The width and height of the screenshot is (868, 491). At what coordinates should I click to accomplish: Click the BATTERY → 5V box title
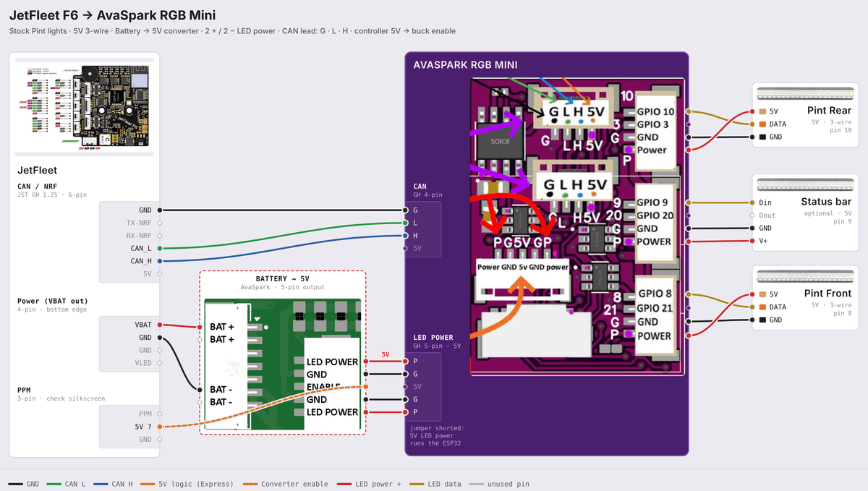(282, 279)
